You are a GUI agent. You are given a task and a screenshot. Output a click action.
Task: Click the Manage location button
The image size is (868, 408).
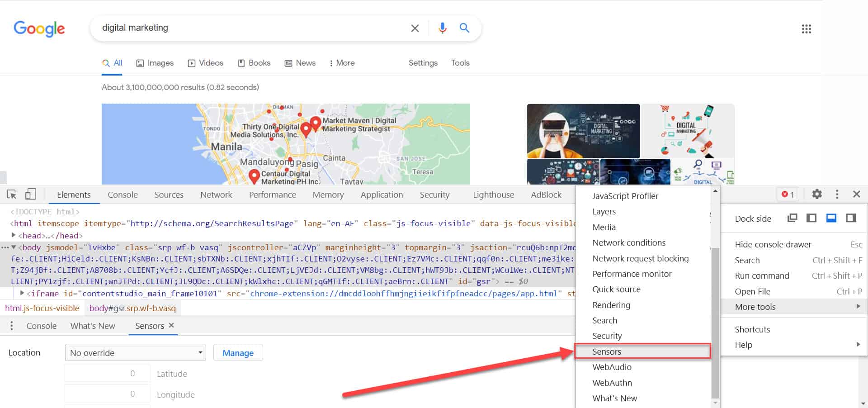pos(238,352)
